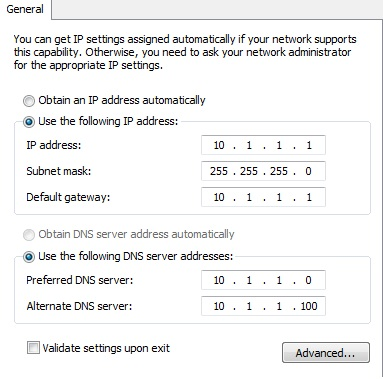383x379 pixels.
Task: Click last octet of Subnet mask field
Action: 308,171
